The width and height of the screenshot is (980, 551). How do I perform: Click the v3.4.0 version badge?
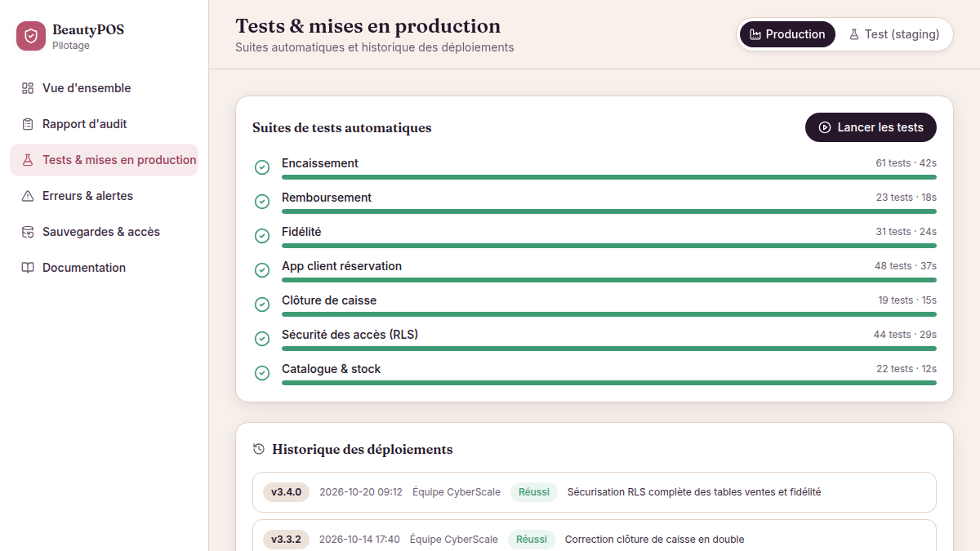(287, 492)
